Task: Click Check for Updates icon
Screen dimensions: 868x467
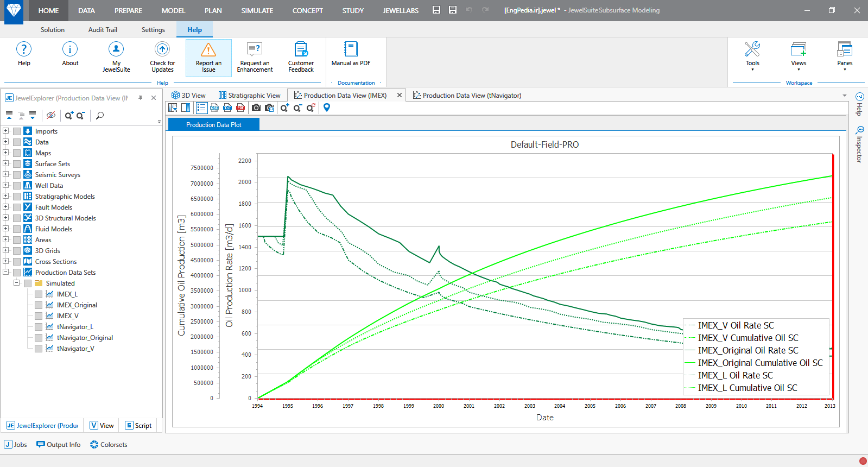Action: click(x=162, y=49)
